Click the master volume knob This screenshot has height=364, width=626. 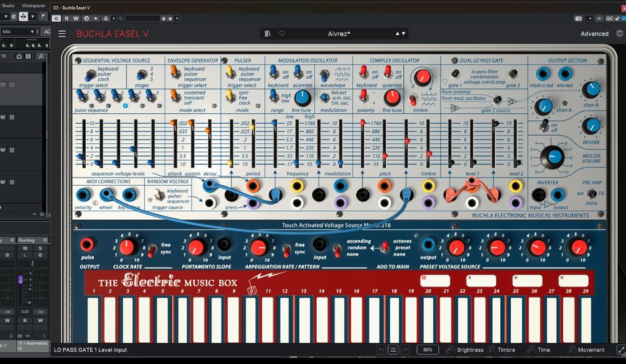(553, 157)
